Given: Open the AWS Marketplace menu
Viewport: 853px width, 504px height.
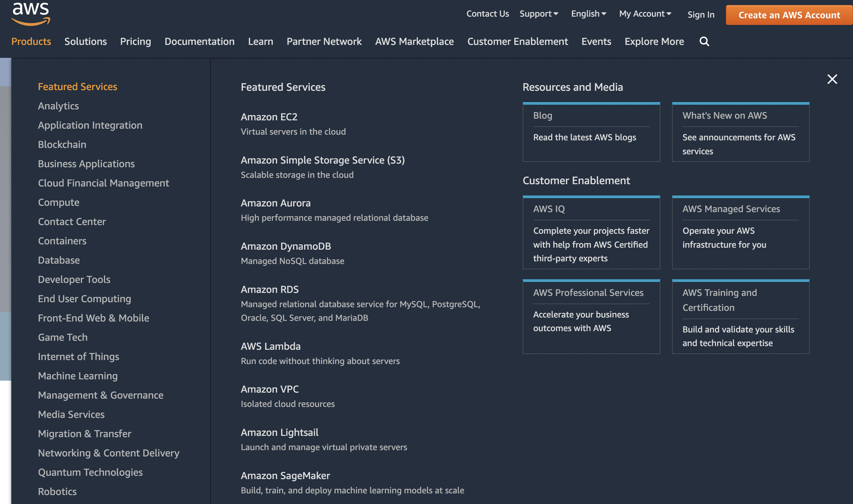Looking at the screenshot, I should tap(414, 42).
